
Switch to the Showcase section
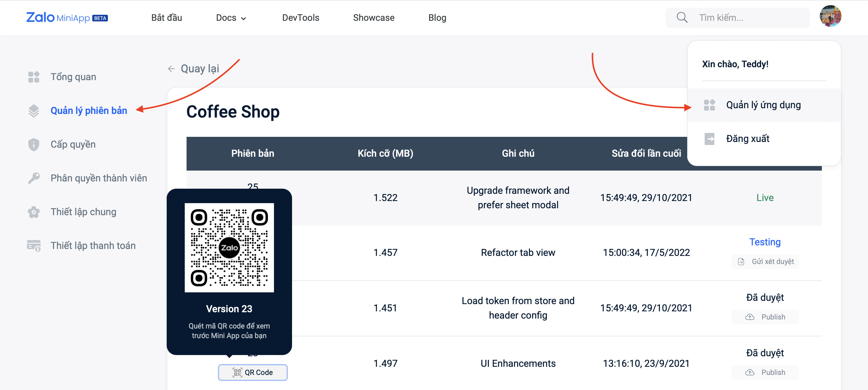374,17
